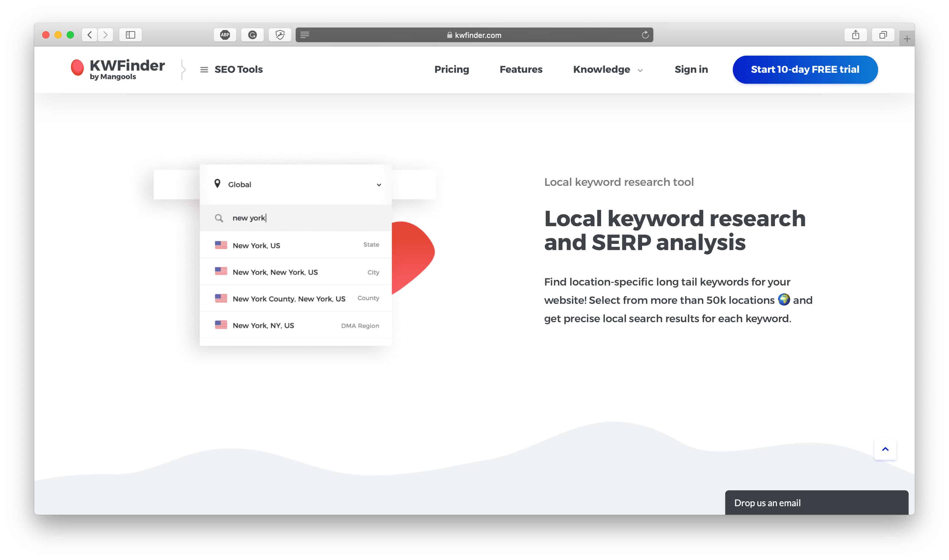
Task: Click the kwfinder.com address bar
Action: coord(474,35)
